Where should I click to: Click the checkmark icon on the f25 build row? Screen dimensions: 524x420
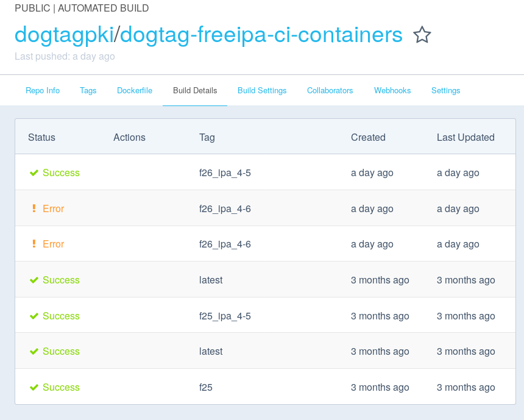pyautogui.click(x=34, y=386)
